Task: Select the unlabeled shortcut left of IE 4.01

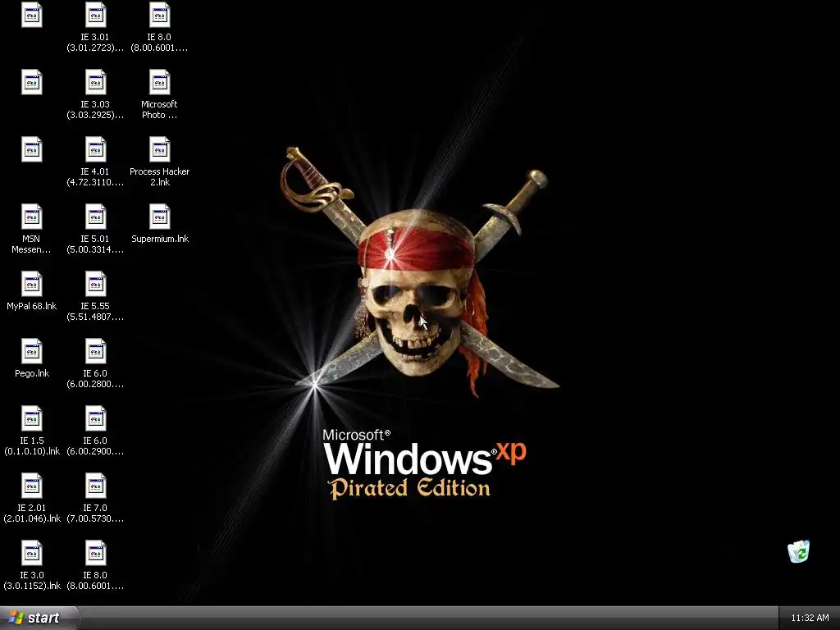Action: [x=32, y=150]
